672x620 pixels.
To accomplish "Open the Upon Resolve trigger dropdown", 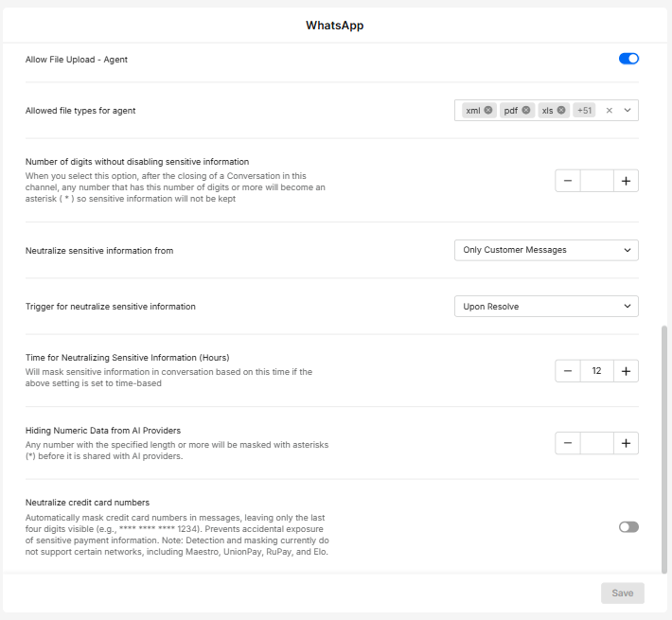I will [546, 307].
